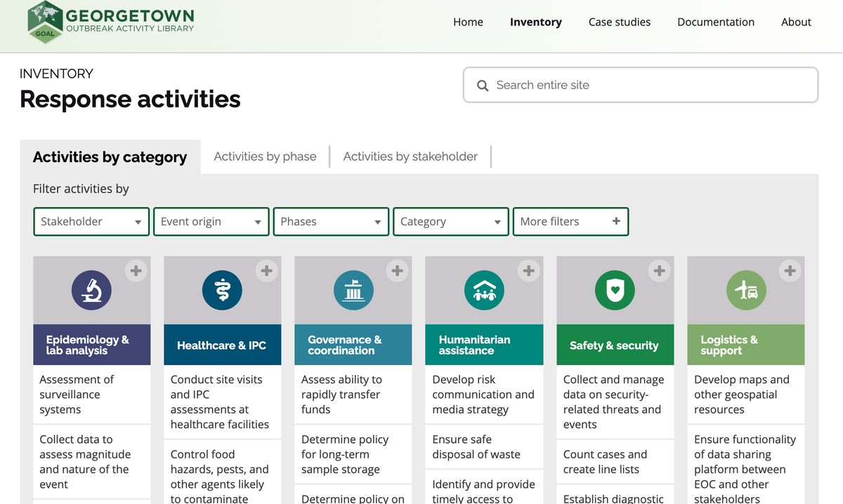Open Develop risk communication and media strategy
This screenshot has width=843, height=504.
point(484,394)
